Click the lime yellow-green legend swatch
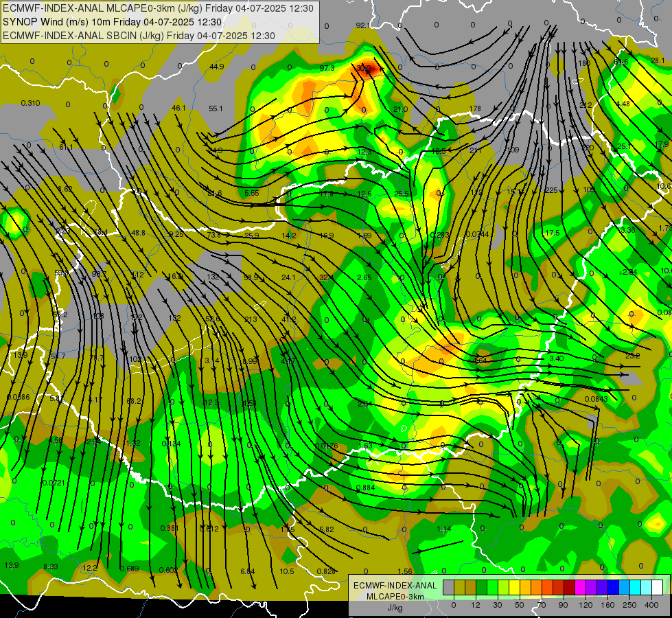This screenshot has height=618, width=672. (x=504, y=588)
